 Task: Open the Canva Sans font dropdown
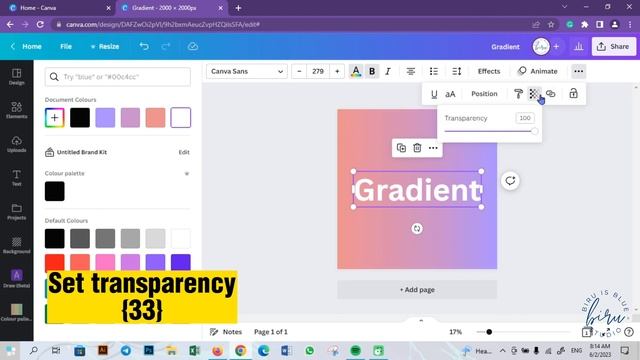point(247,71)
